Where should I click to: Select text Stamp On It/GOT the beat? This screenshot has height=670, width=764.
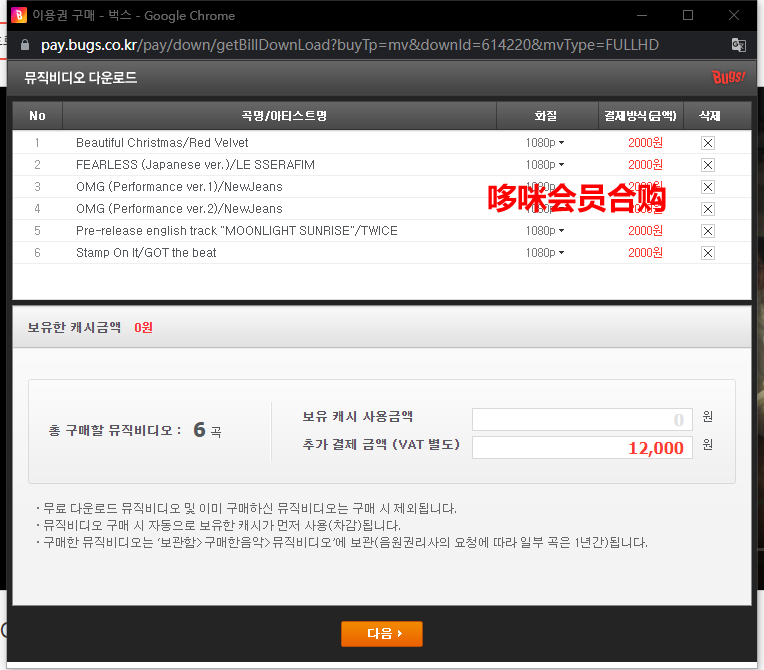pyautogui.click(x=146, y=252)
